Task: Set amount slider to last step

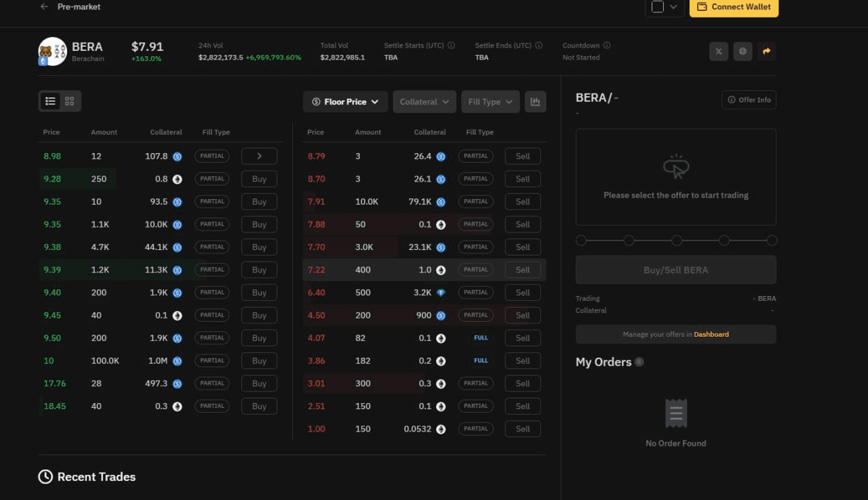Action: pos(772,241)
